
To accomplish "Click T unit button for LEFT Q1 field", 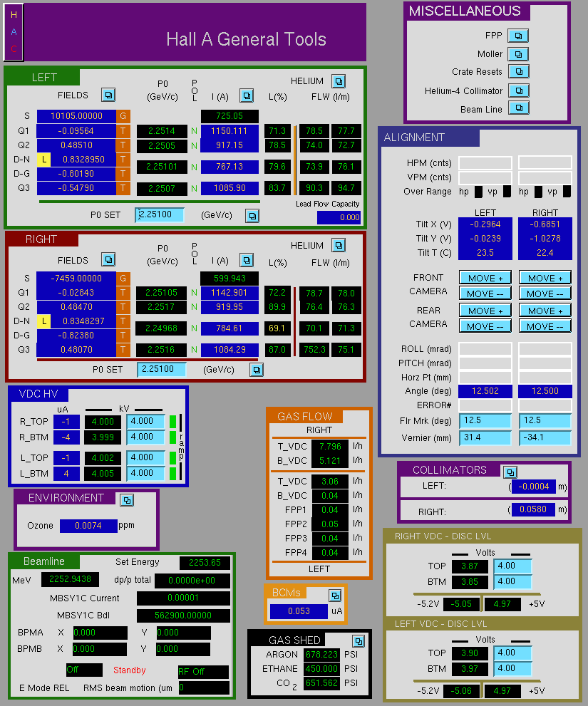I will click(123, 131).
